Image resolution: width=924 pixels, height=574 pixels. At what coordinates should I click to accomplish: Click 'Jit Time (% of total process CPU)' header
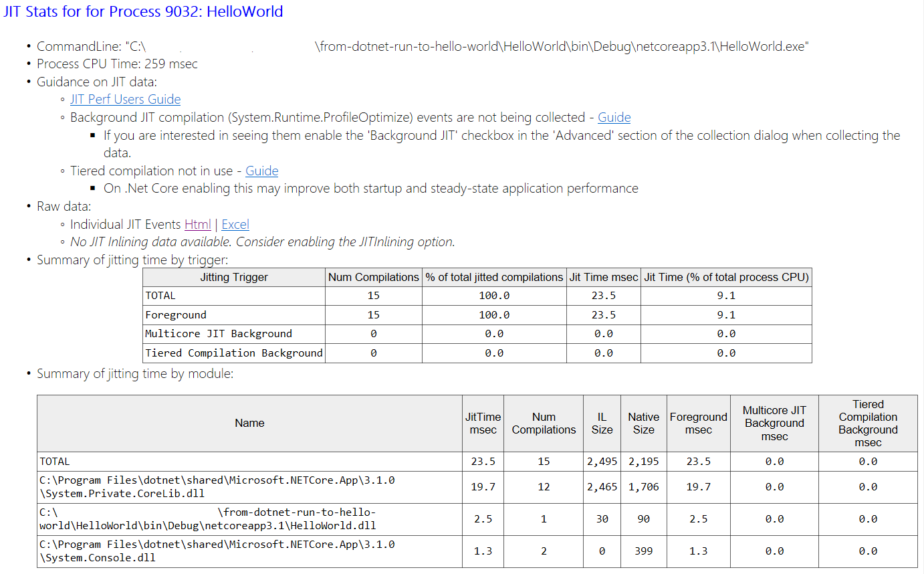(726, 277)
